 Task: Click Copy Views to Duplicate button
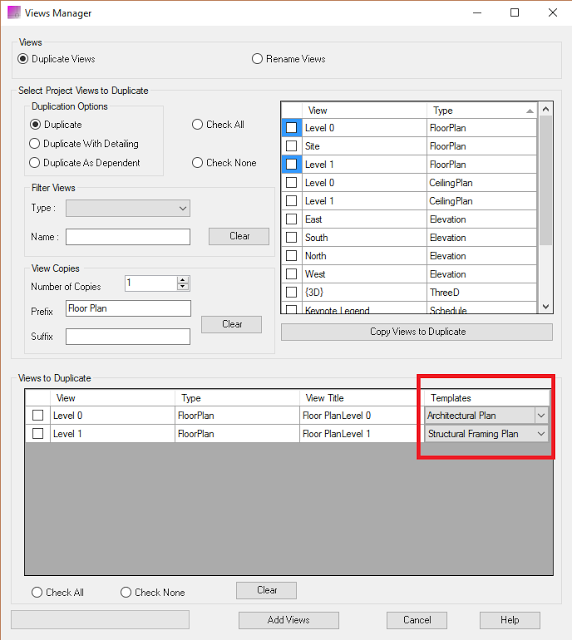tap(417, 332)
